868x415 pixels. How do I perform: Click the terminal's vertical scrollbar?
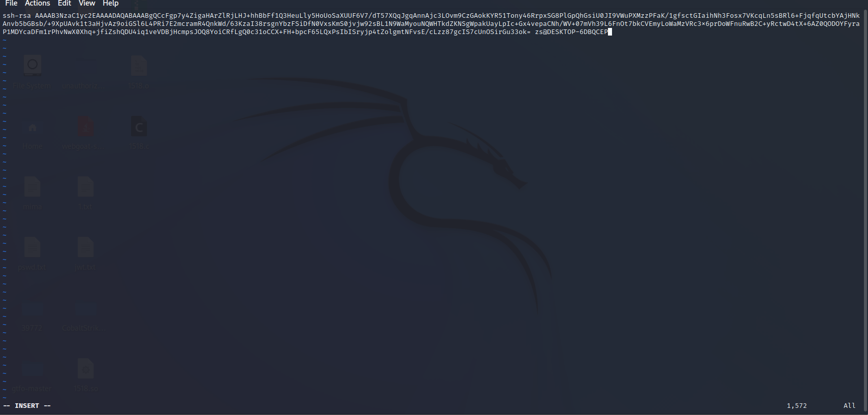pyautogui.click(x=865, y=211)
